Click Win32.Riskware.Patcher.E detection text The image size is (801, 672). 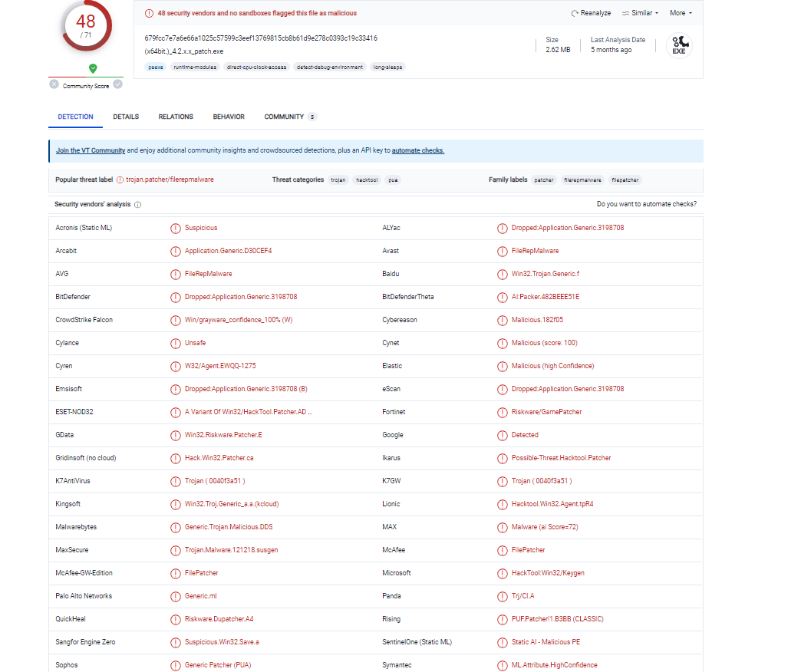(x=223, y=435)
